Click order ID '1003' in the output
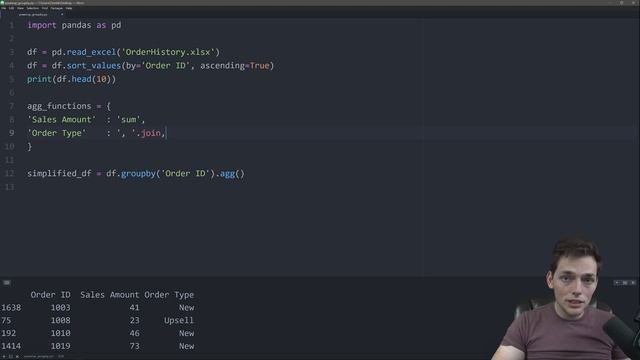The width and height of the screenshot is (640, 360). coord(60,307)
